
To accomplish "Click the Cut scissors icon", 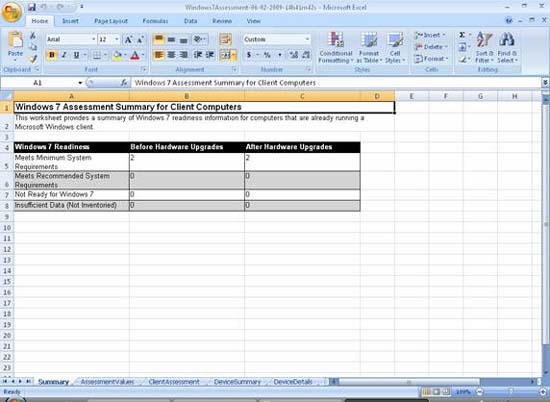I will 33,36.
